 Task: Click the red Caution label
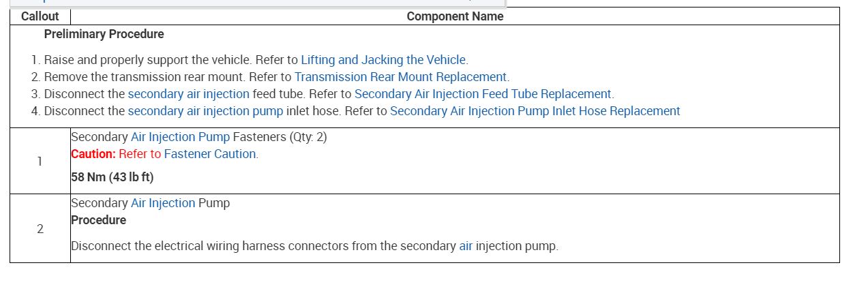coord(93,154)
